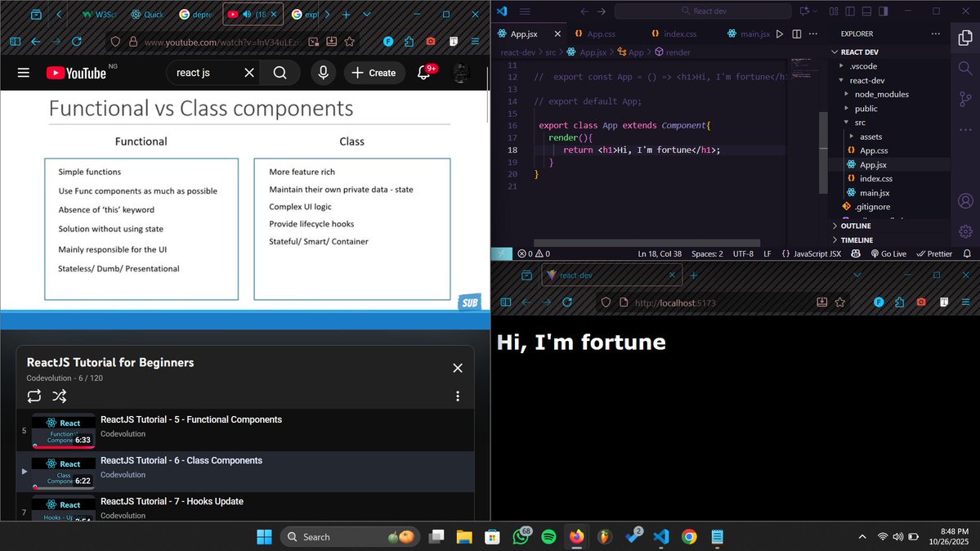
Task: Show errors and warnings count in status bar
Action: (x=534, y=254)
